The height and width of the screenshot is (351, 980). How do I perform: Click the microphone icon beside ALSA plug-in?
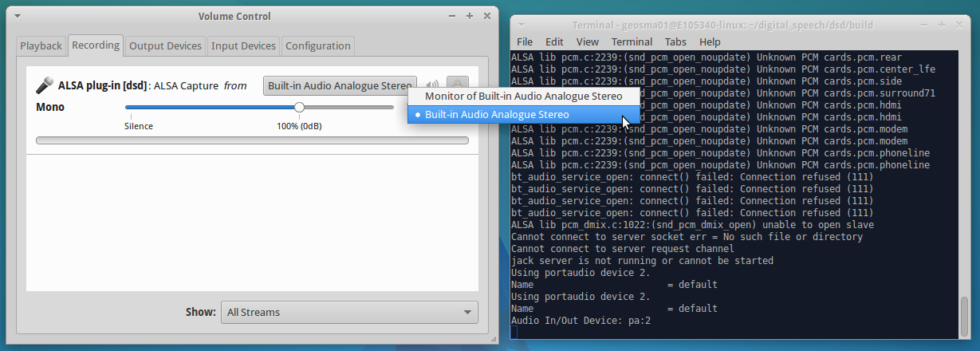click(45, 85)
